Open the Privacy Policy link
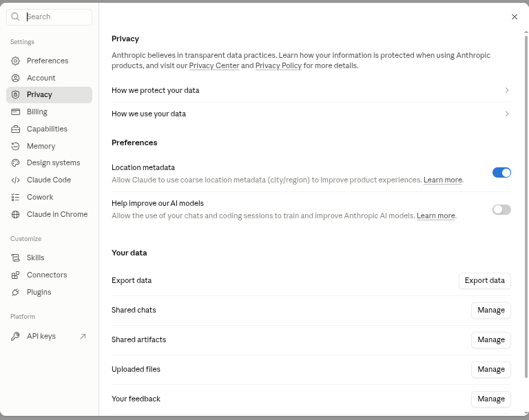 pyautogui.click(x=278, y=66)
